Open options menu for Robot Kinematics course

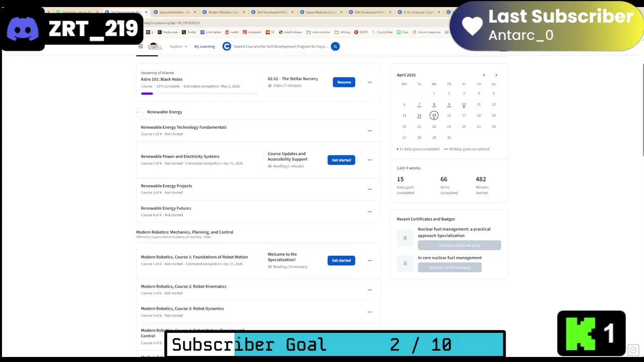[370, 290]
